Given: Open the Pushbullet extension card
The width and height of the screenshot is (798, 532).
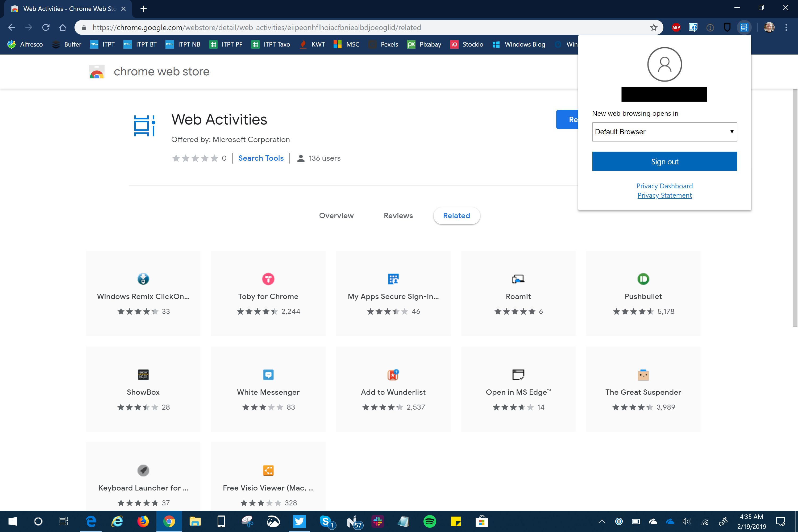Looking at the screenshot, I should [x=643, y=293].
